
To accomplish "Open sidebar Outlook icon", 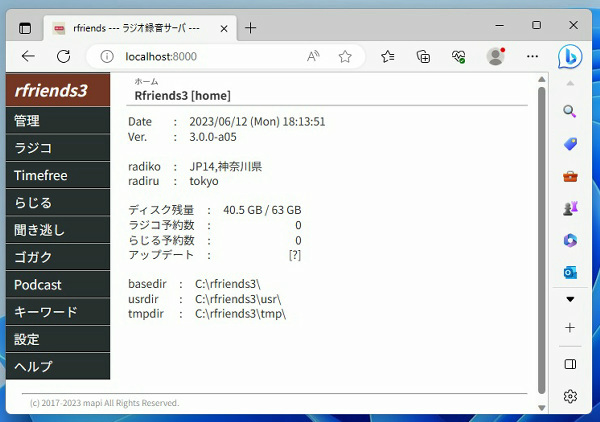I will tap(570, 272).
